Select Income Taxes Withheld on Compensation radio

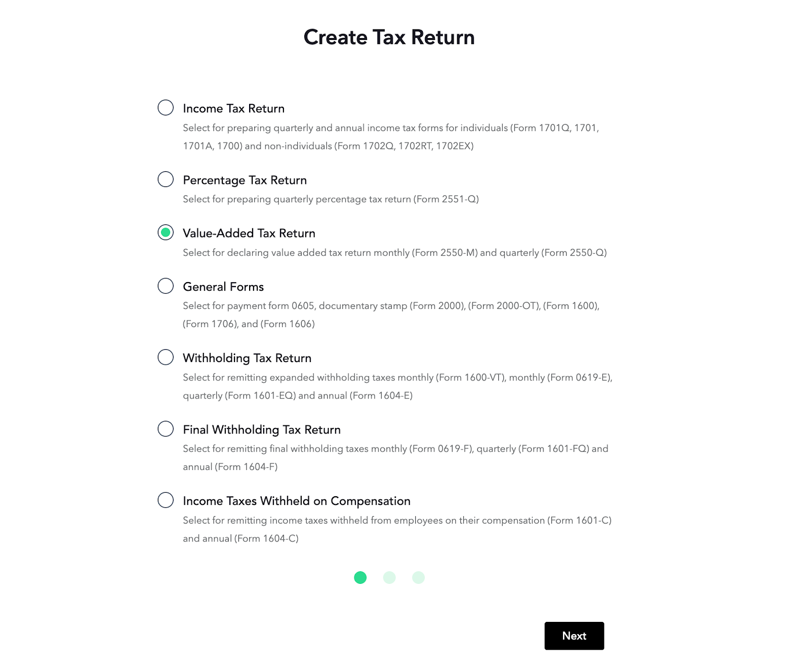coord(166,500)
